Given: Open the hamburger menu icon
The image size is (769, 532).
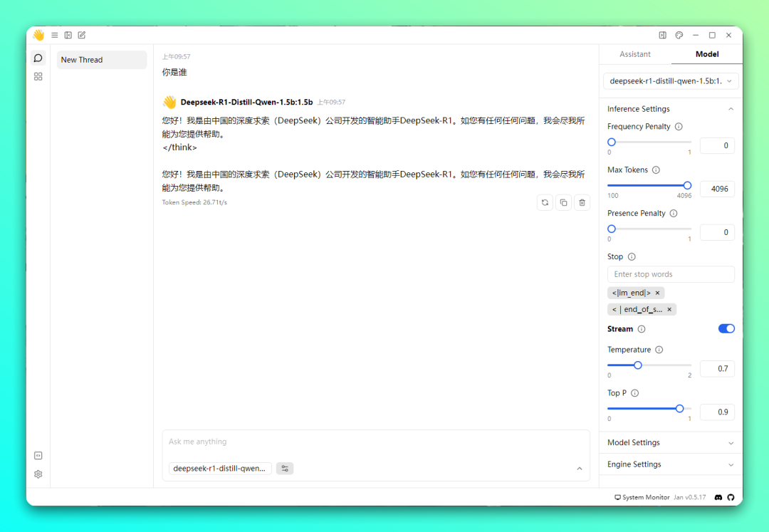Looking at the screenshot, I should coord(54,36).
